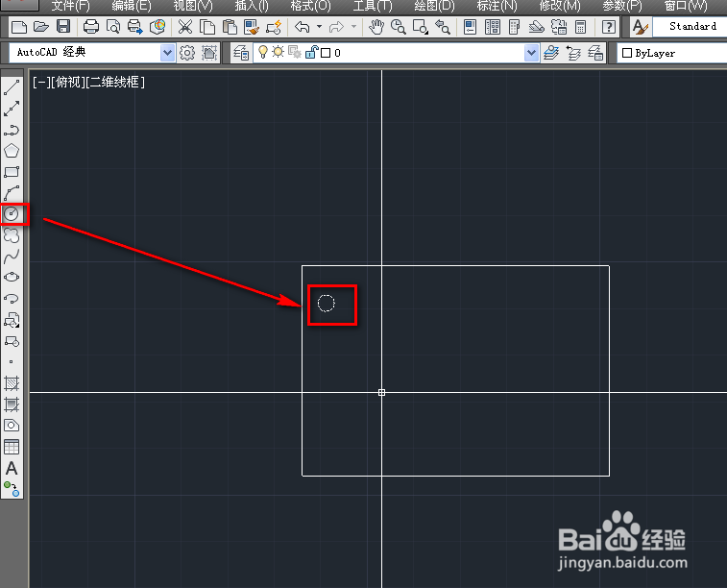The image size is (727, 588).
Task: Open the redo history dropdown arrow
Action: [x=353, y=27]
